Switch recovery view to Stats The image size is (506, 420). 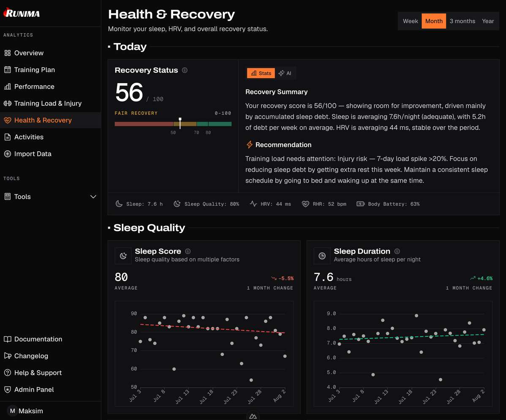point(261,73)
